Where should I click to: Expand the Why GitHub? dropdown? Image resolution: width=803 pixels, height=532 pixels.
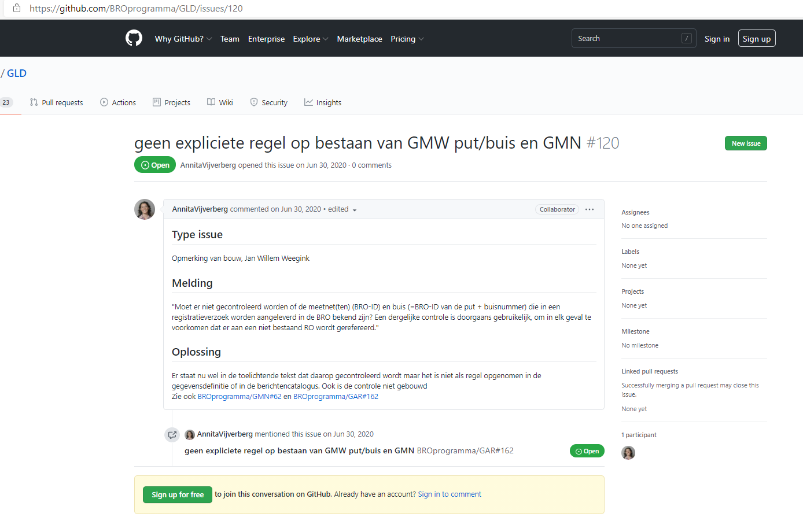[183, 39]
